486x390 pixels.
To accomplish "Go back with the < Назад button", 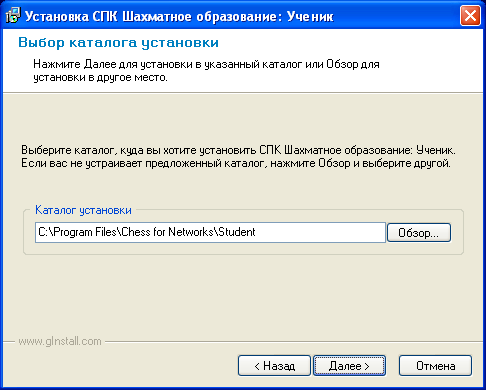I will (274, 366).
